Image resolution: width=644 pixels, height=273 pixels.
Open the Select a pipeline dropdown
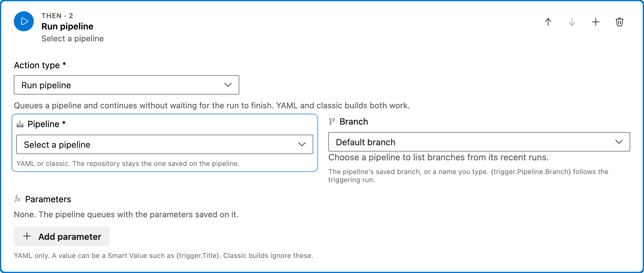tap(165, 144)
